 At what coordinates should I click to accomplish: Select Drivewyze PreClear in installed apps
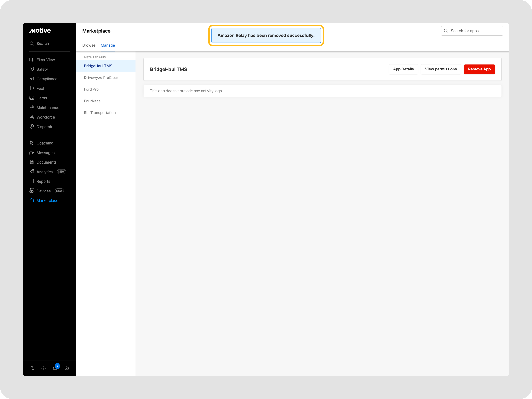click(x=101, y=78)
